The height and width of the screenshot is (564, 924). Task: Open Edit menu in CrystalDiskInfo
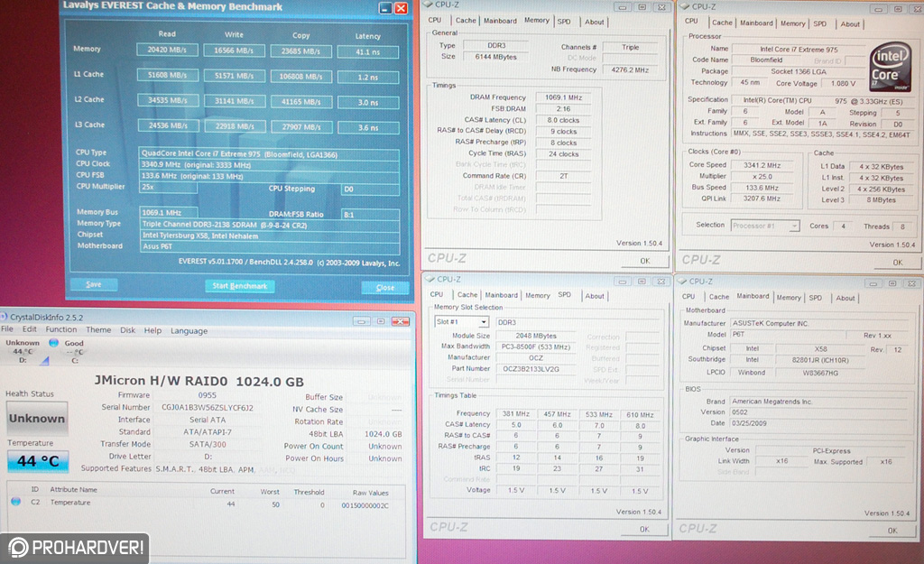pyautogui.click(x=30, y=329)
